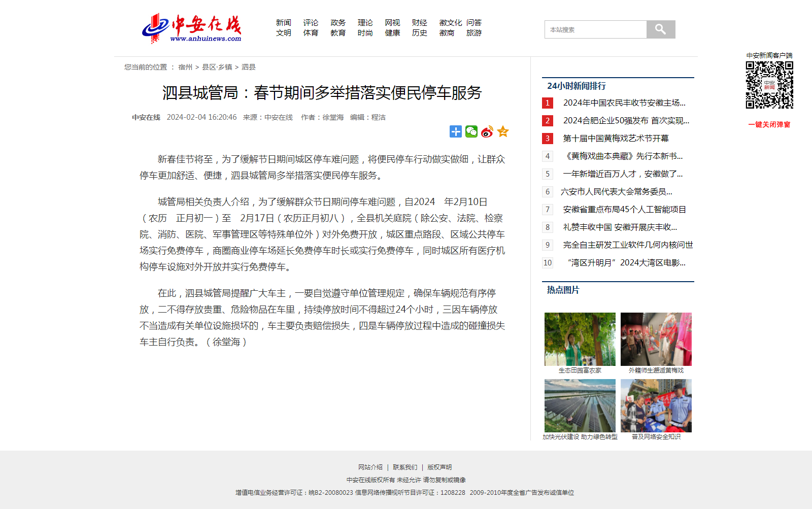
Task: Click the 热点图片 section heading
Action: [x=563, y=290]
